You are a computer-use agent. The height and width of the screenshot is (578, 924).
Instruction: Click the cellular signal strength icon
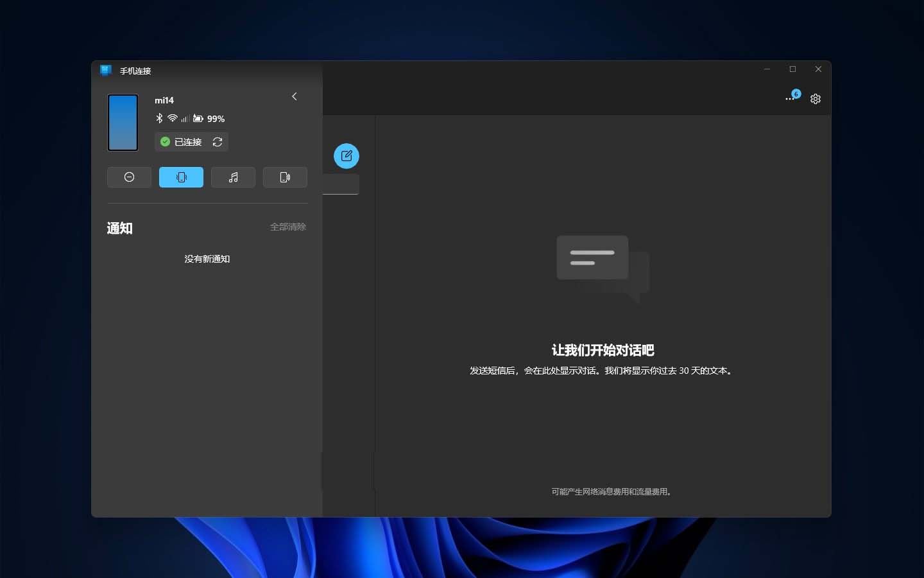coord(185,119)
